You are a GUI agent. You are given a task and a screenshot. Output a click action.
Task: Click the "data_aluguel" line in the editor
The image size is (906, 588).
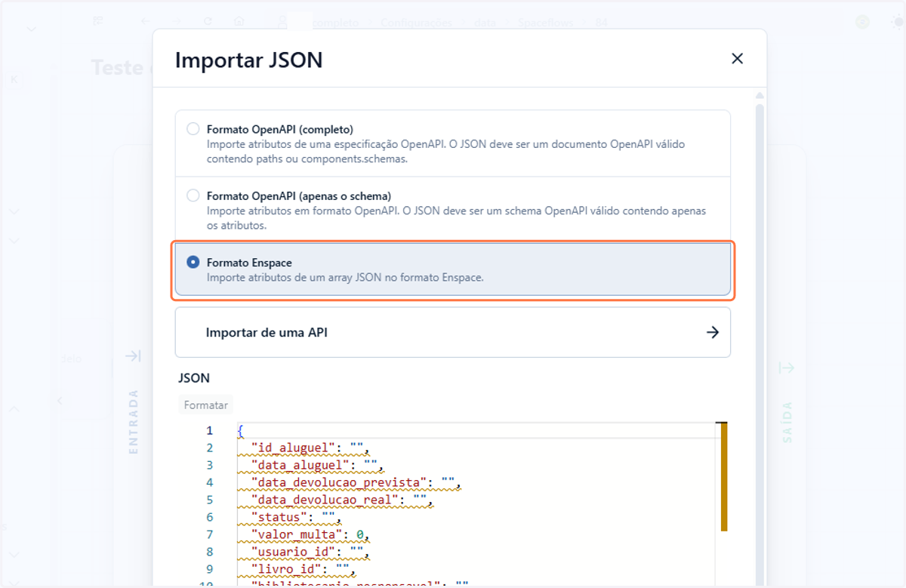(x=318, y=465)
